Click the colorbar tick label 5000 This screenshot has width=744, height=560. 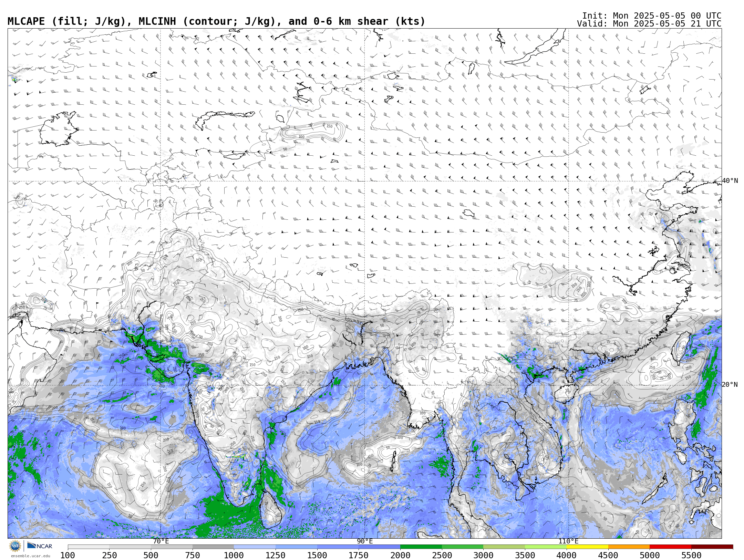point(650,556)
